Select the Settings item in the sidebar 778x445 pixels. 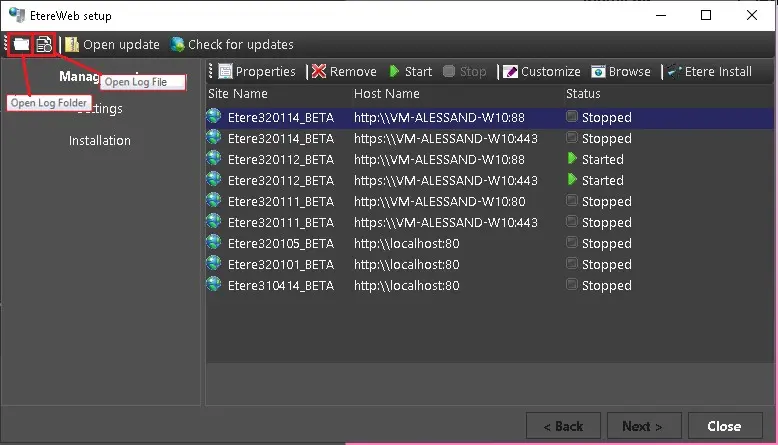100,109
